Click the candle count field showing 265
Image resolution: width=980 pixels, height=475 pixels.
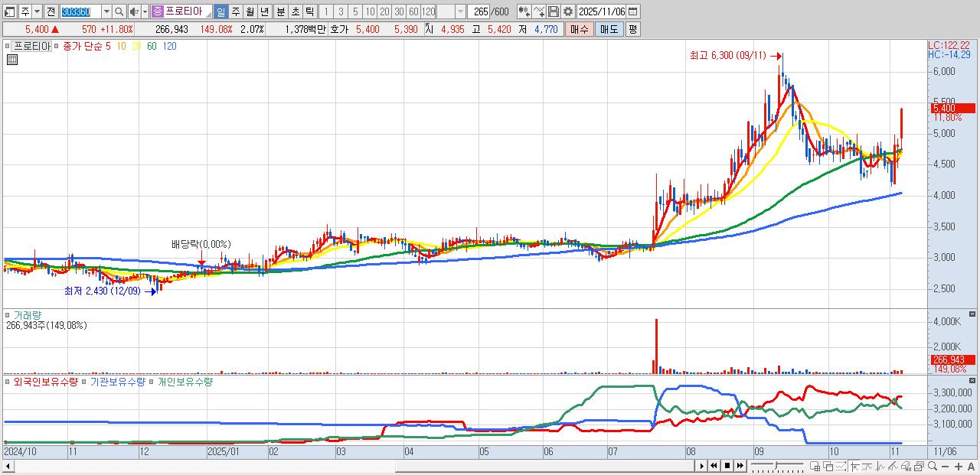pos(480,11)
